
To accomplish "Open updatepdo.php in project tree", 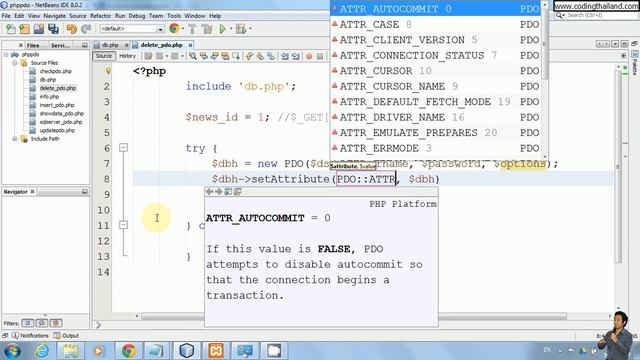I will [x=57, y=130].
